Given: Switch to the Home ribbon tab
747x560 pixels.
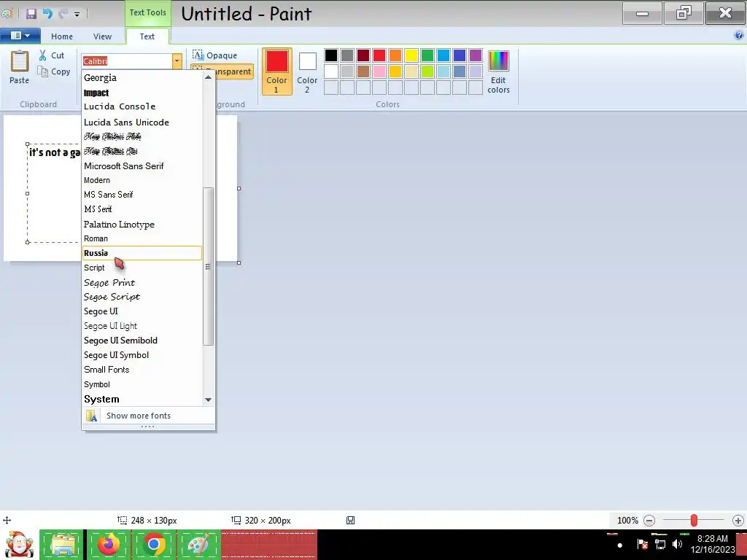Looking at the screenshot, I should click(x=62, y=36).
